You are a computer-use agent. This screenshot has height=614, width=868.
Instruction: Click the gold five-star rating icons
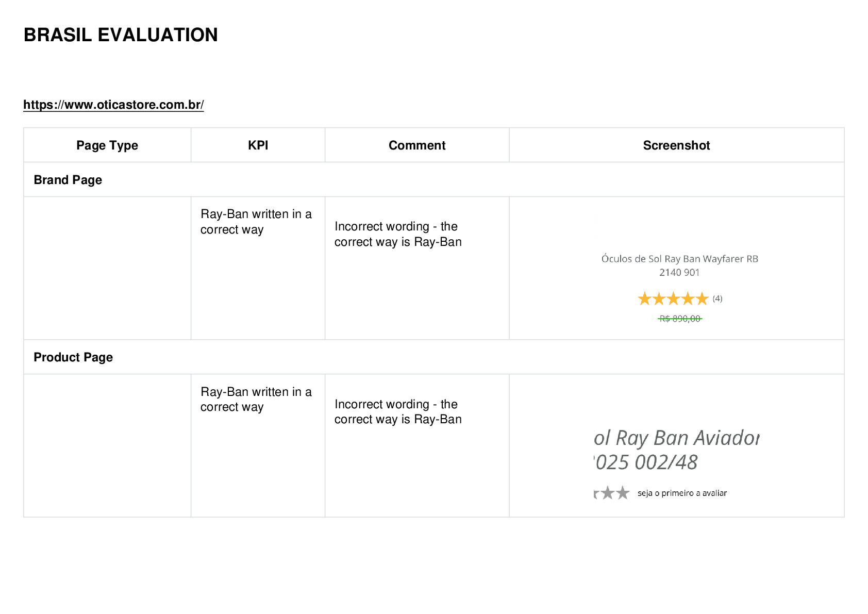coord(673,298)
